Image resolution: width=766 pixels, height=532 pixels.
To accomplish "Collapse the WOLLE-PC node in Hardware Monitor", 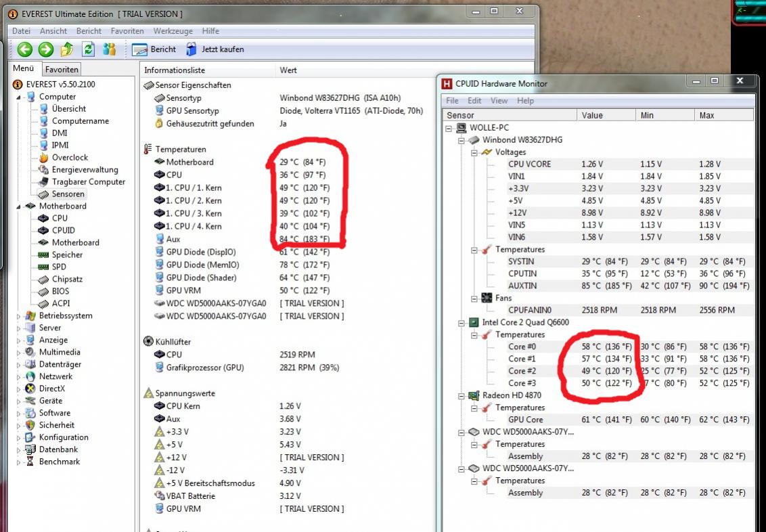I will tap(449, 128).
